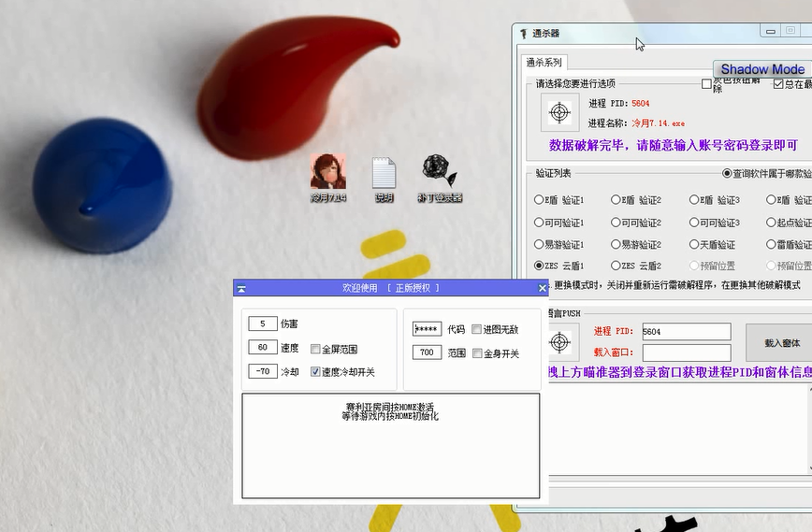This screenshot has height=532, width=812.
Task: Enable the 金身开关 checkbox
Action: 477,353
